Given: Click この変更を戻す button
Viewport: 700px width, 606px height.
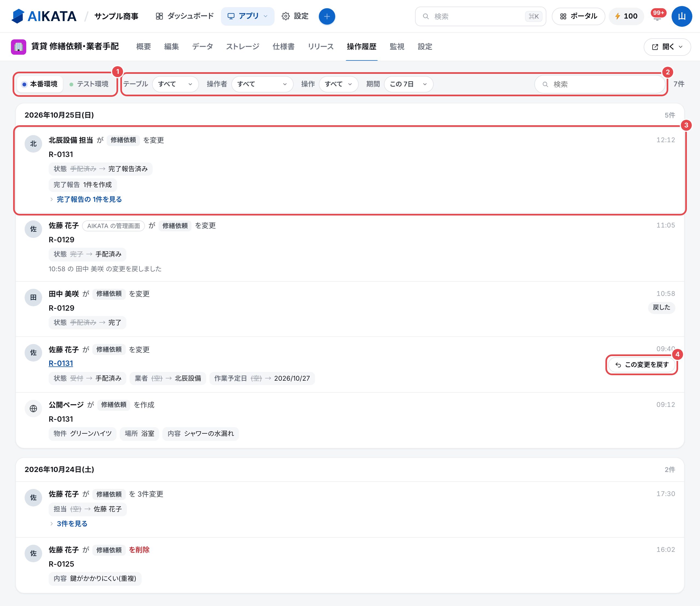Looking at the screenshot, I should pyautogui.click(x=641, y=365).
